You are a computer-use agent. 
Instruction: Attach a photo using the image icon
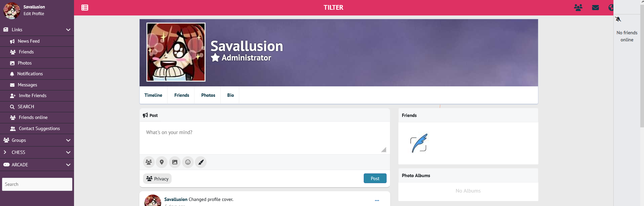(x=175, y=162)
